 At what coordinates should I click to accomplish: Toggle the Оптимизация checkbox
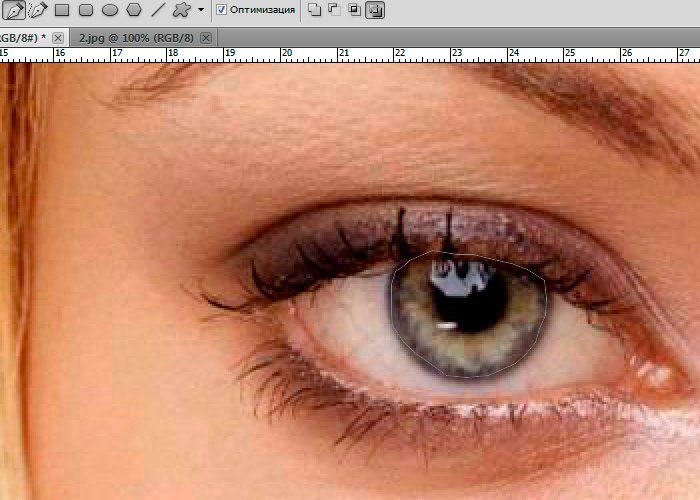point(222,10)
